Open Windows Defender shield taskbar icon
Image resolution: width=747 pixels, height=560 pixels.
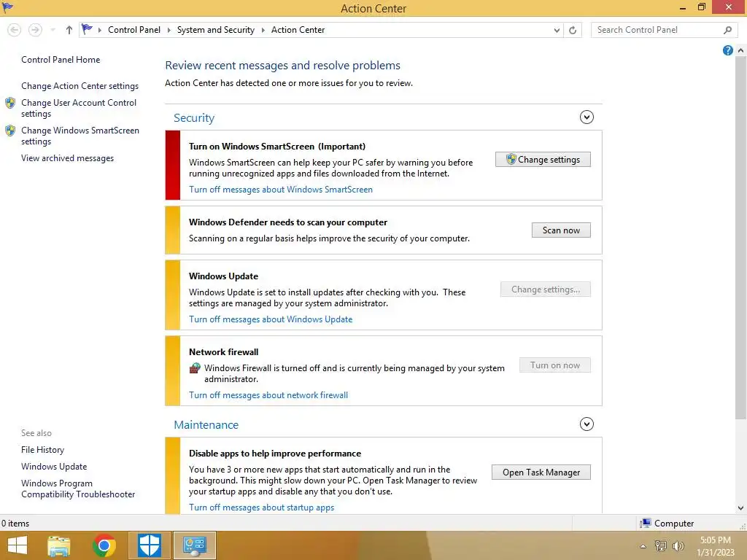149,545
